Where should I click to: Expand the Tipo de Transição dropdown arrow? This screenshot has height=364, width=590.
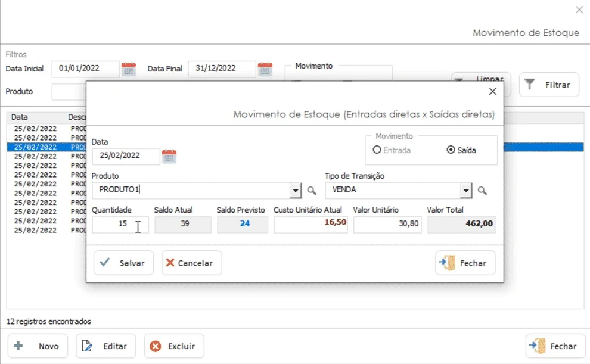(466, 191)
